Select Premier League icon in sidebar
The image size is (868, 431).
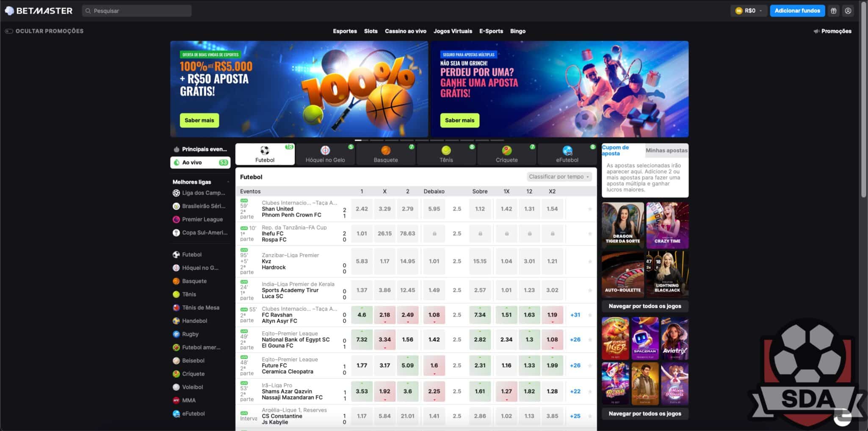pyautogui.click(x=176, y=219)
